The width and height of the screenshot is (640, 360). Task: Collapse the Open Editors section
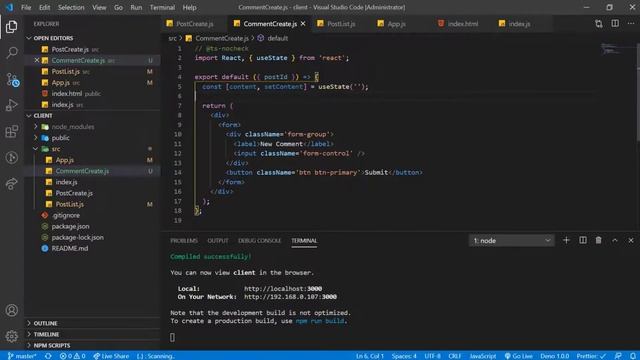[53, 38]
